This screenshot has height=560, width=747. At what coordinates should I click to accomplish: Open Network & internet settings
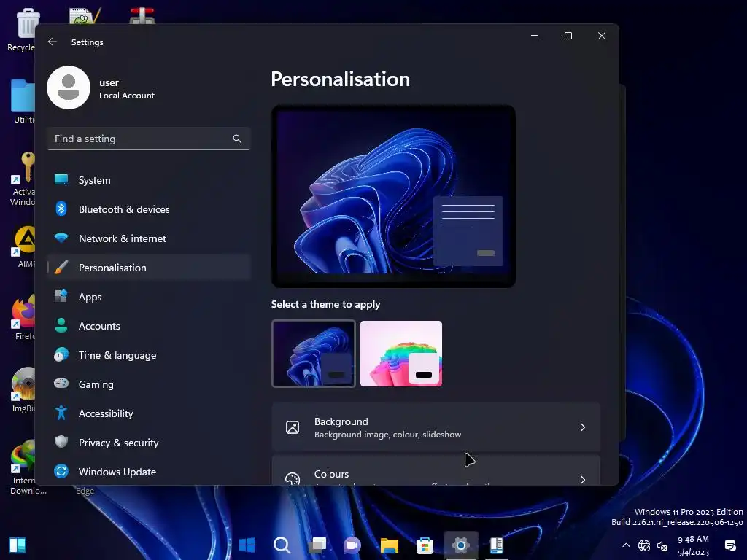149,238
